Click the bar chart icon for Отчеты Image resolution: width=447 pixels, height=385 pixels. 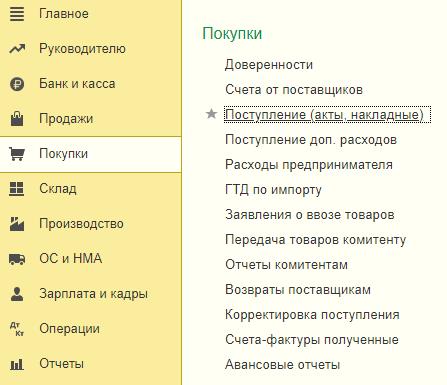coord(17,364)
